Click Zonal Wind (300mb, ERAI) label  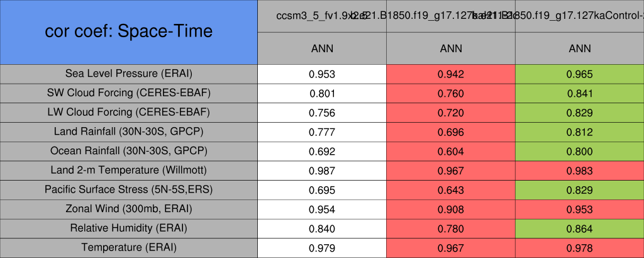128,209
